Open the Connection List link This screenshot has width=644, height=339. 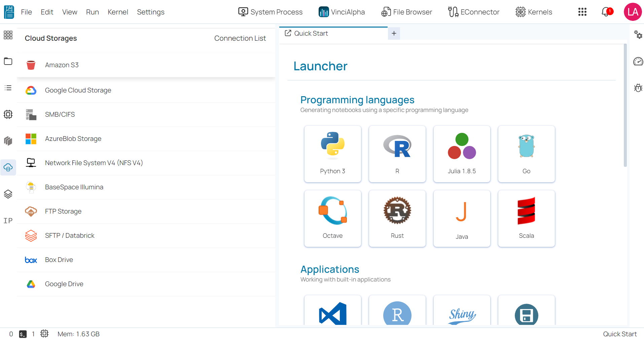240,38
